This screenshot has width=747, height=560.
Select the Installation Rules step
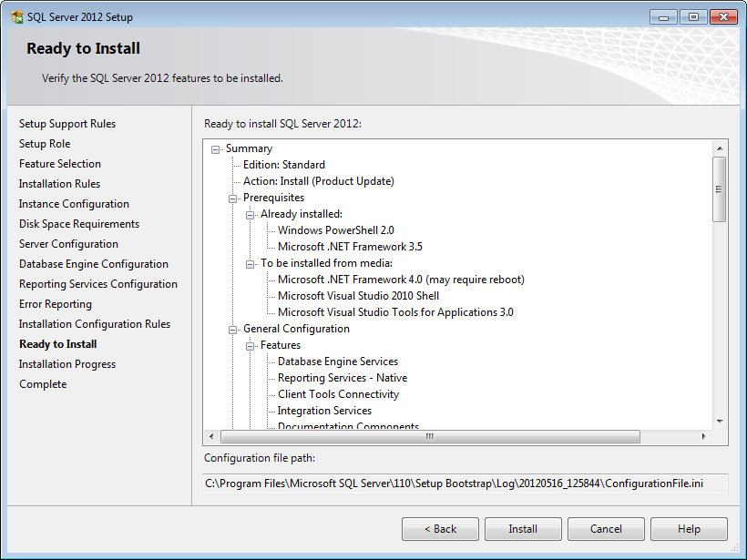[59, 184]
